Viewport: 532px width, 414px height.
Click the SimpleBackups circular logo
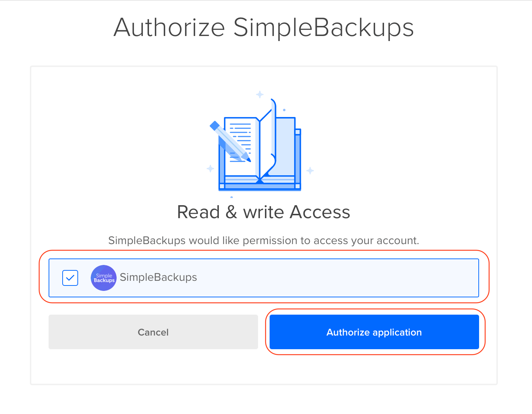(103, 278)
